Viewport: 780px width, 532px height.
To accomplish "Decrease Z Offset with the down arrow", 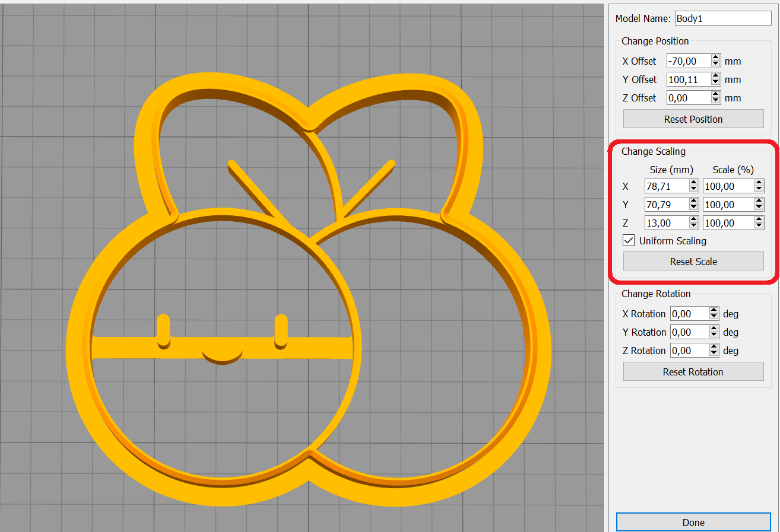I will tap(716, 101).
